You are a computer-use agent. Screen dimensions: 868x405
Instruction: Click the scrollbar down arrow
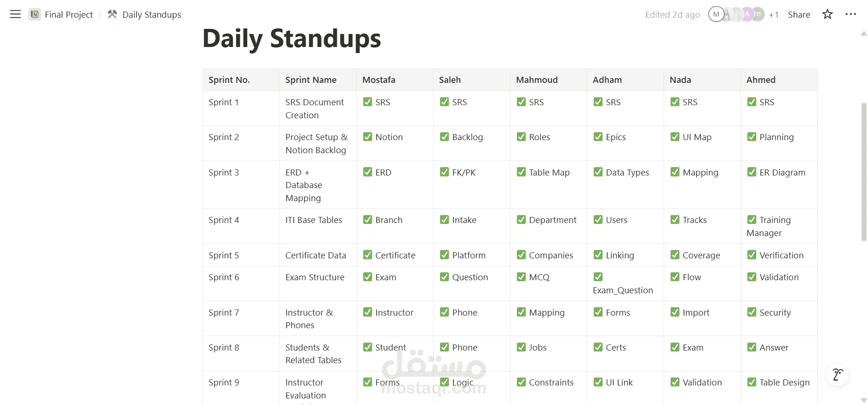(x=864, y=400)
